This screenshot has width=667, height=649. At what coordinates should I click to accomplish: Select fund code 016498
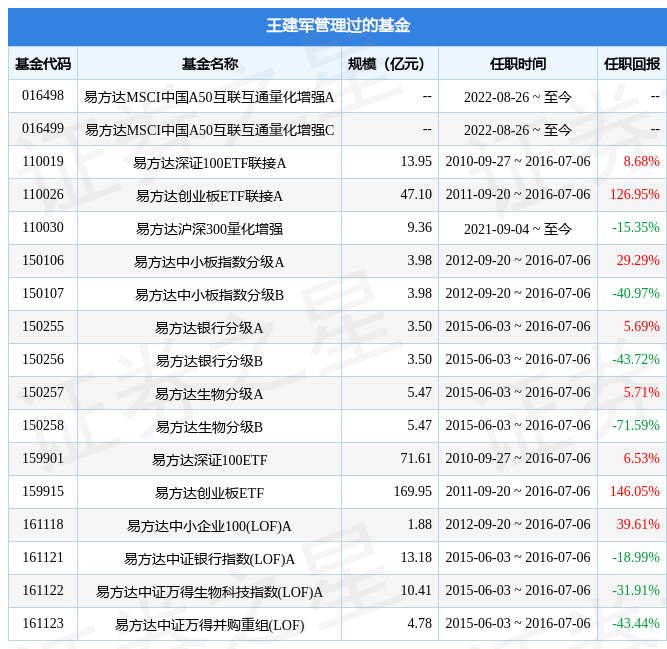click(43, 95)
